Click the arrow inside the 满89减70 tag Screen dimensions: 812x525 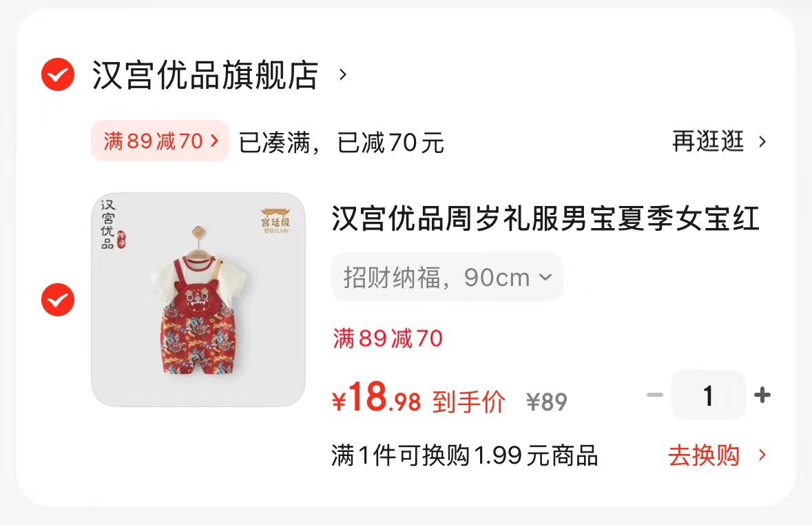(215, 141)
